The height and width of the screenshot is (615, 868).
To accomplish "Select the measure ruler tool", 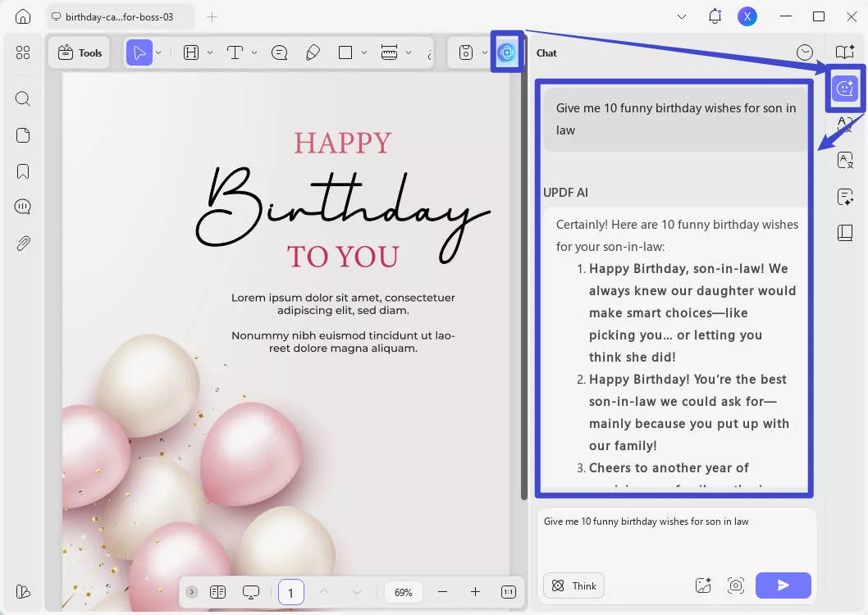I will pos(389,52).
